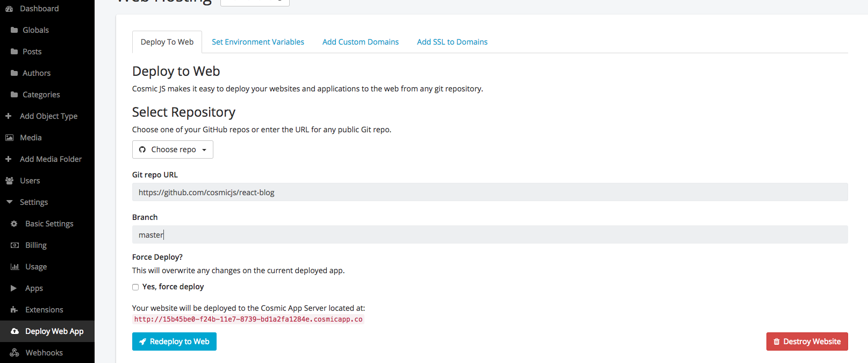Click the Destroy Website button
The width and height of the screenshot is (868, 363).
coord(807,341)
